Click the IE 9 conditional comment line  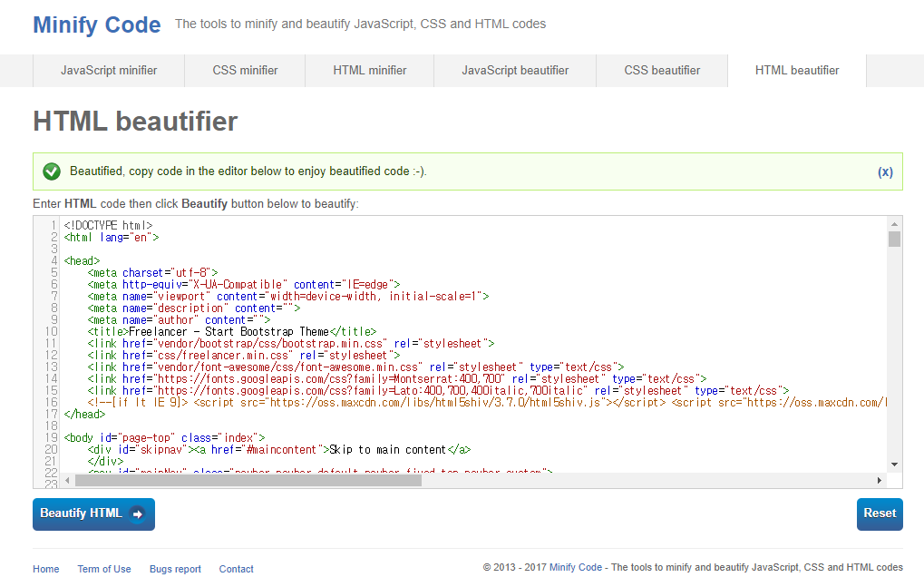click(487, 402)
